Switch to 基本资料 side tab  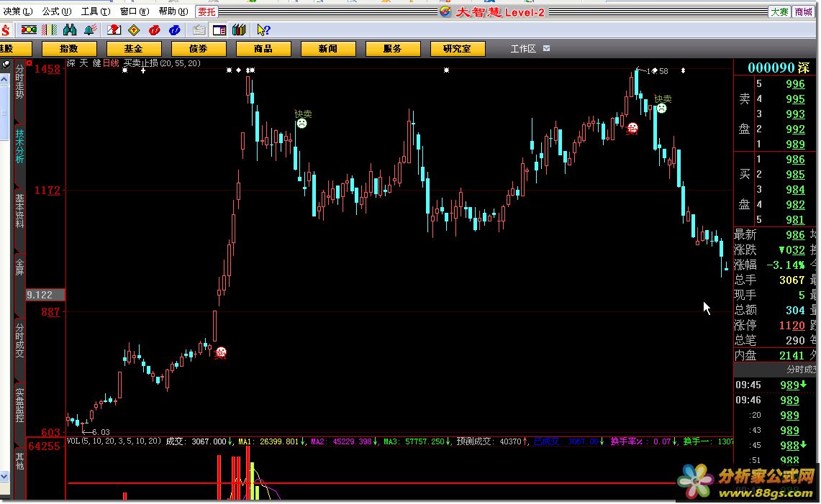point(20,210)
